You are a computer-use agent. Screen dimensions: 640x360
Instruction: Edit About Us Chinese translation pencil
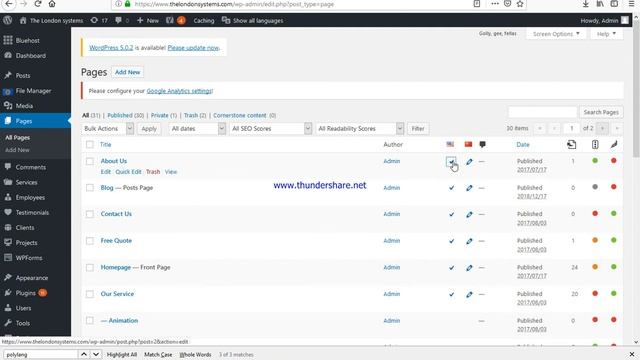(469, 162)
